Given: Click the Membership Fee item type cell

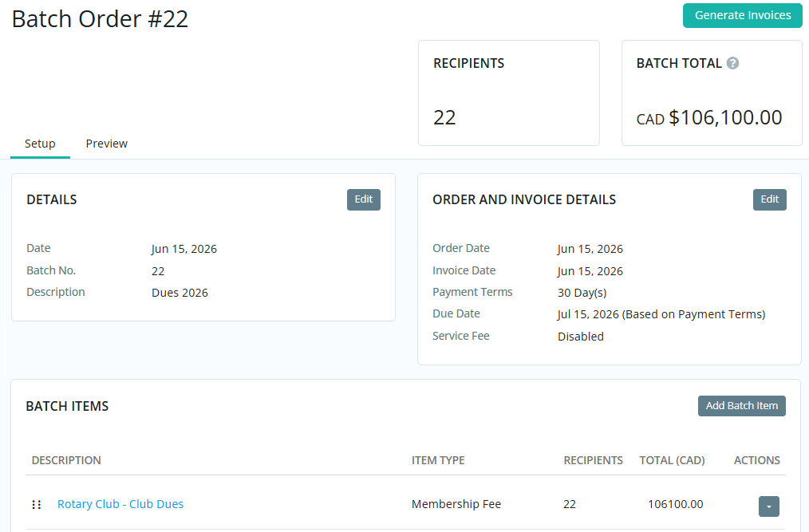Looking at the screenshot, I should coord(456,504).
